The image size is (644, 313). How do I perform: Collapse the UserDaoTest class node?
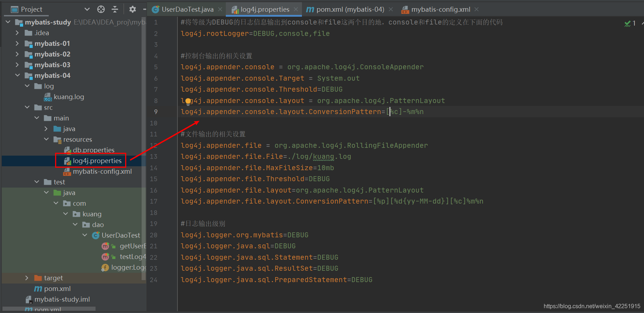pyautogui.click(x=85, y=235)
